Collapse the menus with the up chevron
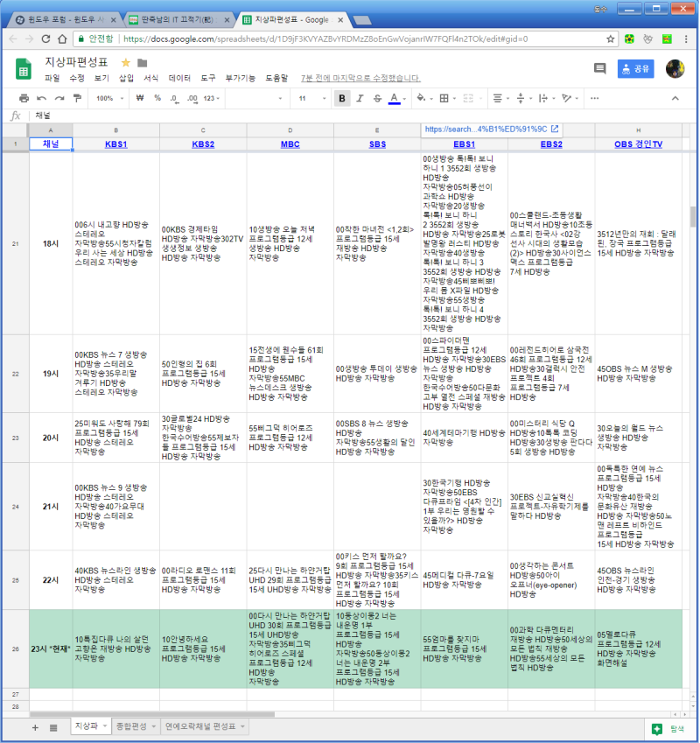Screen dimensions: 700x743 (675, 98)
